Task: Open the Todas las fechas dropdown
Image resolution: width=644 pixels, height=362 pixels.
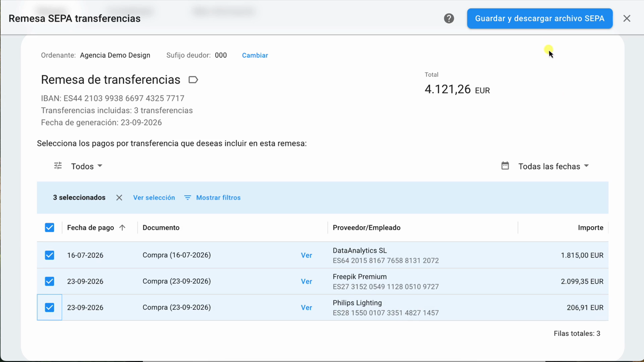Action: coord(553,166)
